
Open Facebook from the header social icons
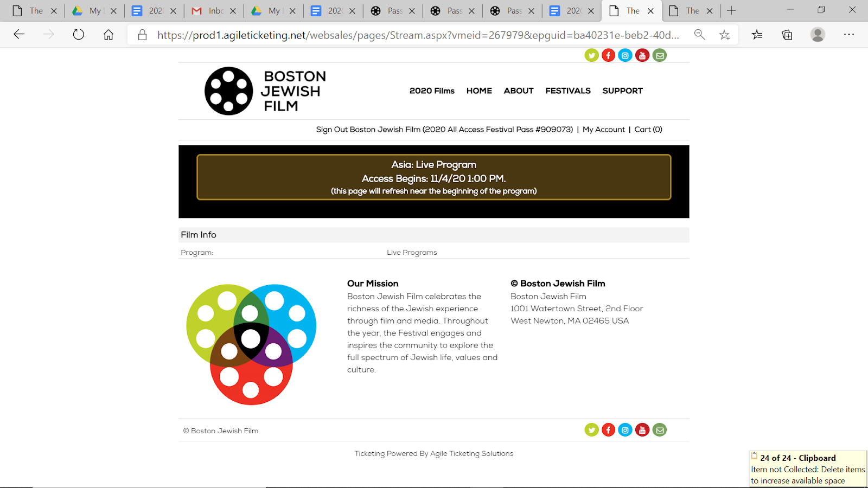click(608, 55)
